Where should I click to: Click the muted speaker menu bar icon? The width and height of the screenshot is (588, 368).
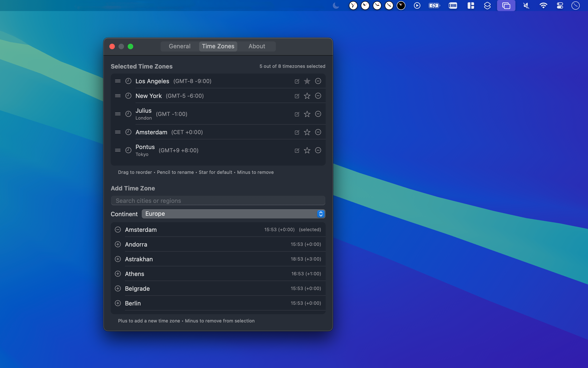pyautogui.click(x=526, y=5)
